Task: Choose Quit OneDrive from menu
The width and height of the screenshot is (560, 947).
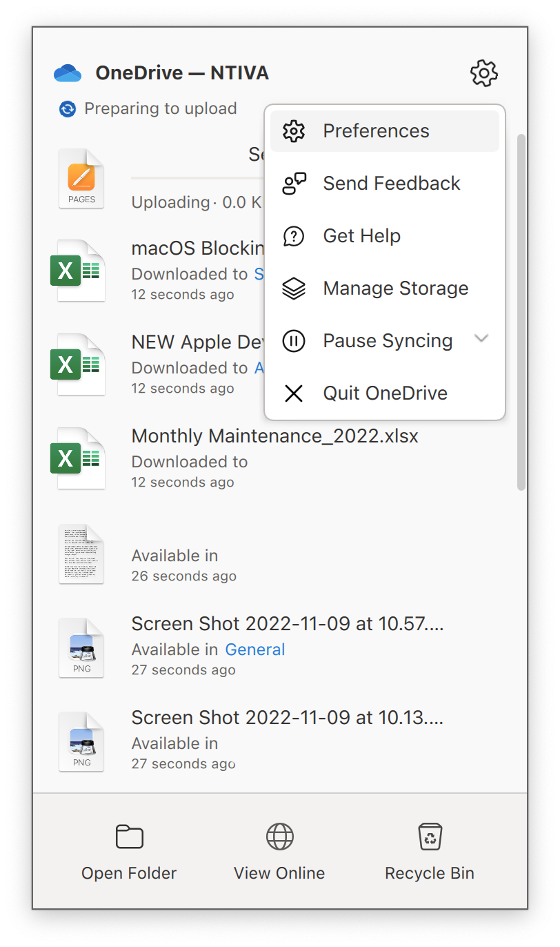Action: (x=385, y=393)
